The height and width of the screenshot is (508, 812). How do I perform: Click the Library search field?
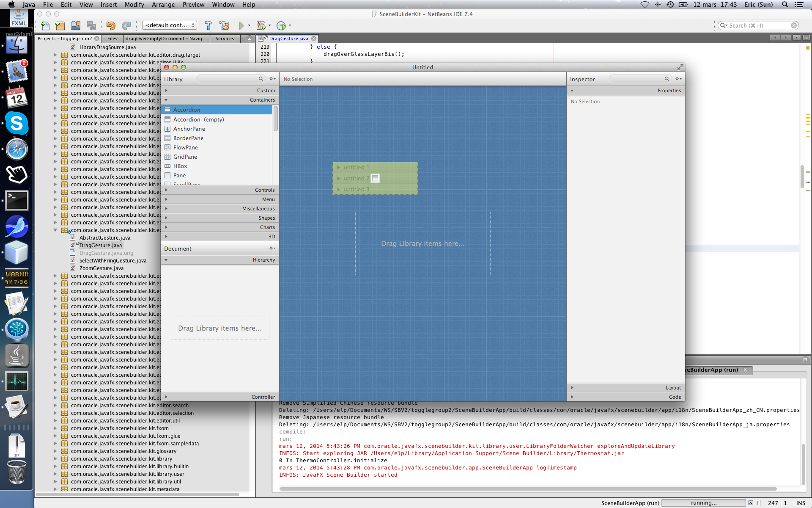pos(228,79)
